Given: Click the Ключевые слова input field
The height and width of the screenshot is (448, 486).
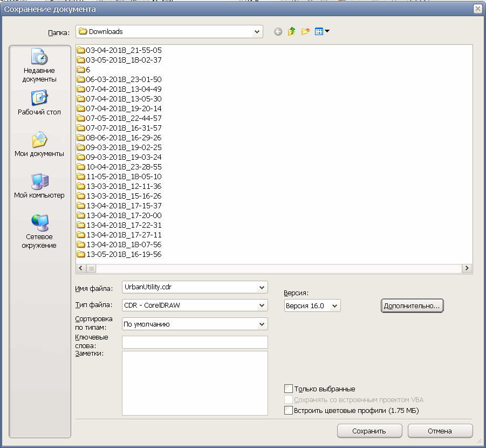Looking at the screenshot, I should (x=195, y=342).
